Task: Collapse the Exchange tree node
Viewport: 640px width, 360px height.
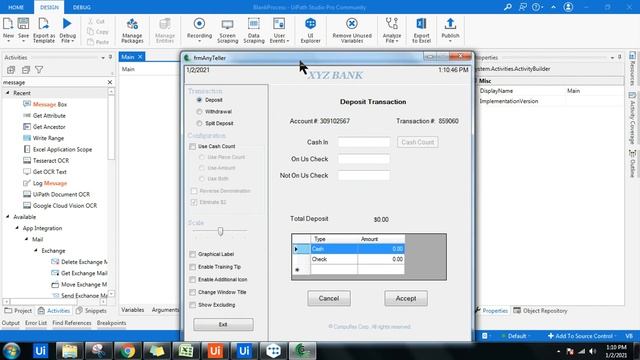Action: pos(36,251)
